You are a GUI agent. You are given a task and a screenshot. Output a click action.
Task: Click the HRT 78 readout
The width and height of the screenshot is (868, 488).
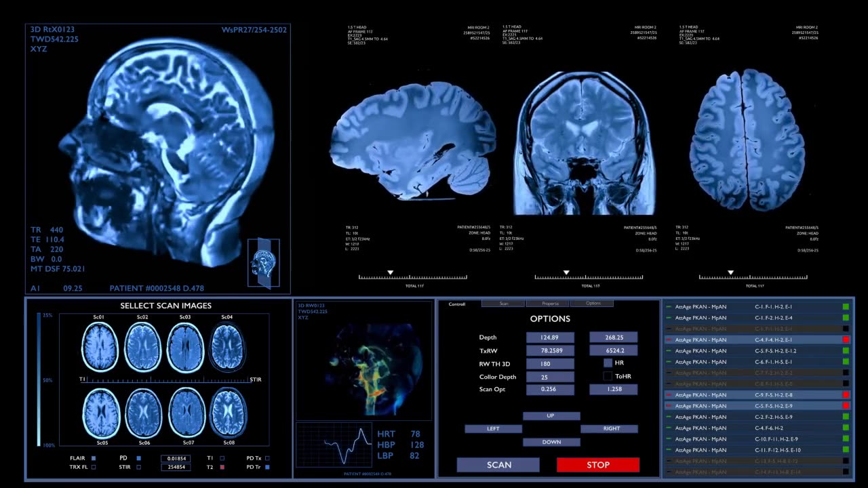(x=399, y=434)
